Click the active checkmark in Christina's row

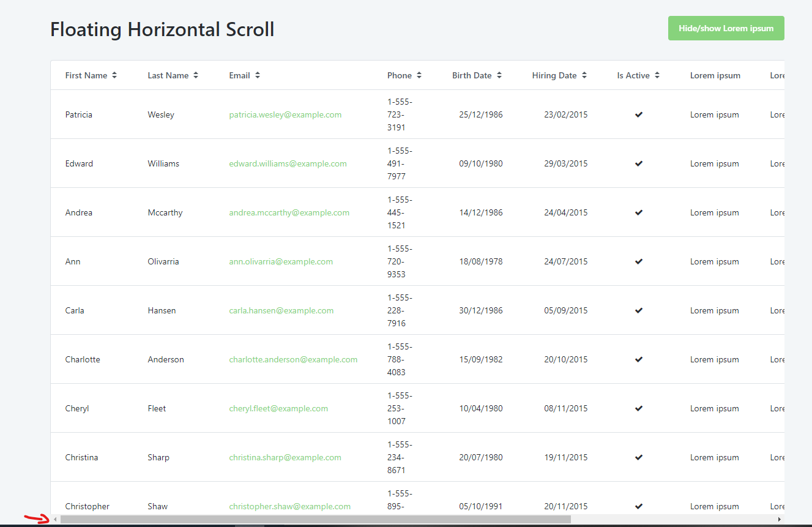tap(639, 457)
